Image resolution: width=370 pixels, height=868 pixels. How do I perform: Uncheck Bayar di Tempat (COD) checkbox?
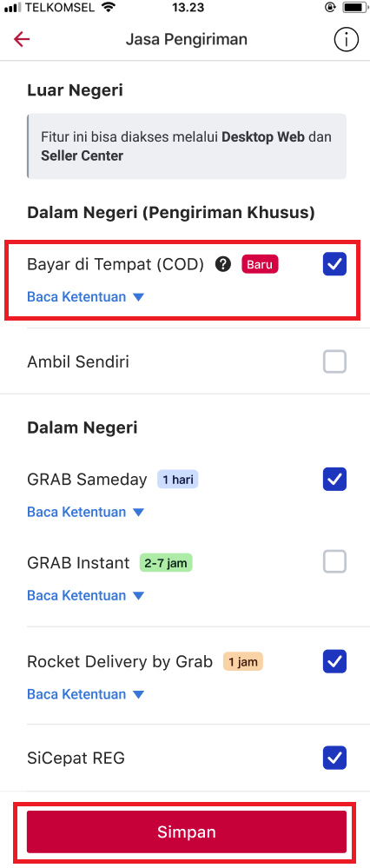334,264
